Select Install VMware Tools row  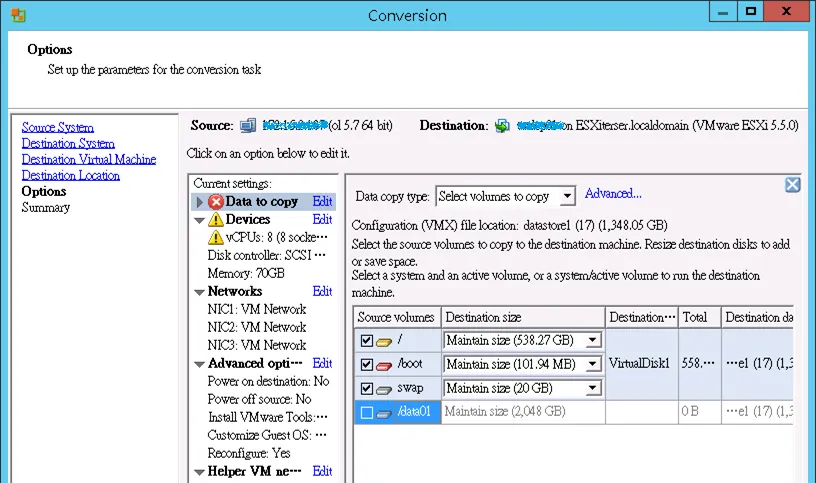click(268, 417)
